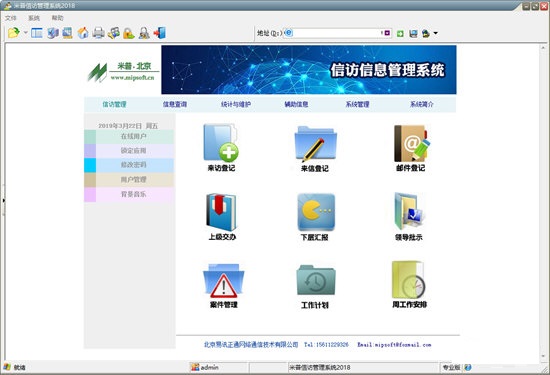Expand the black dropdown arrow right of address toolbar
The image size is (550, 375).
click(435, 33)
